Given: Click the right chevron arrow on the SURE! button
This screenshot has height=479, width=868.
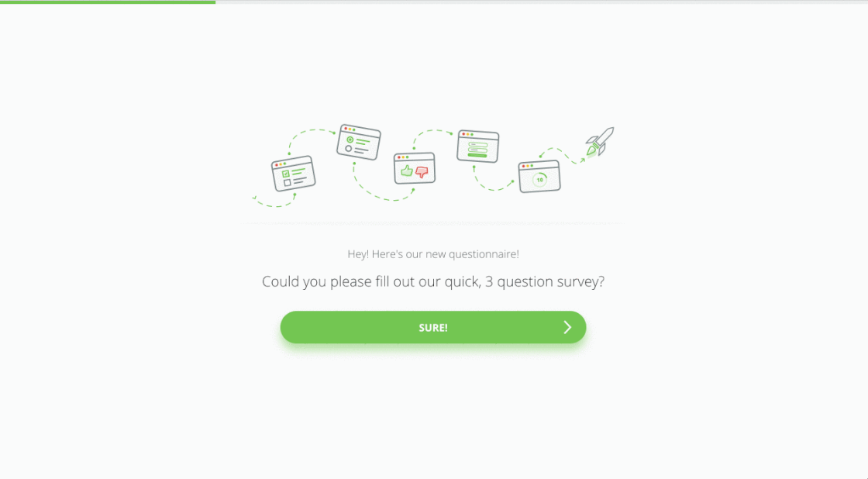Looking at the screenshot, I should pyautogui.click(x=567, y=327).
